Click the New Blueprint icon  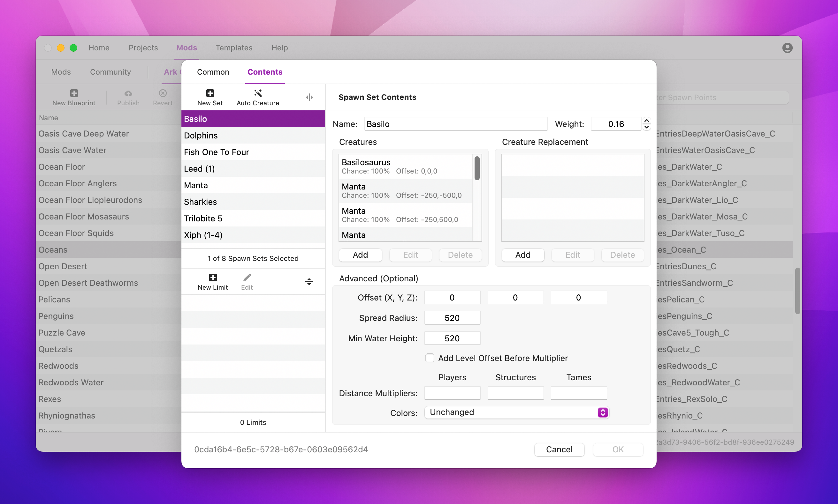[x=74, y=93]
